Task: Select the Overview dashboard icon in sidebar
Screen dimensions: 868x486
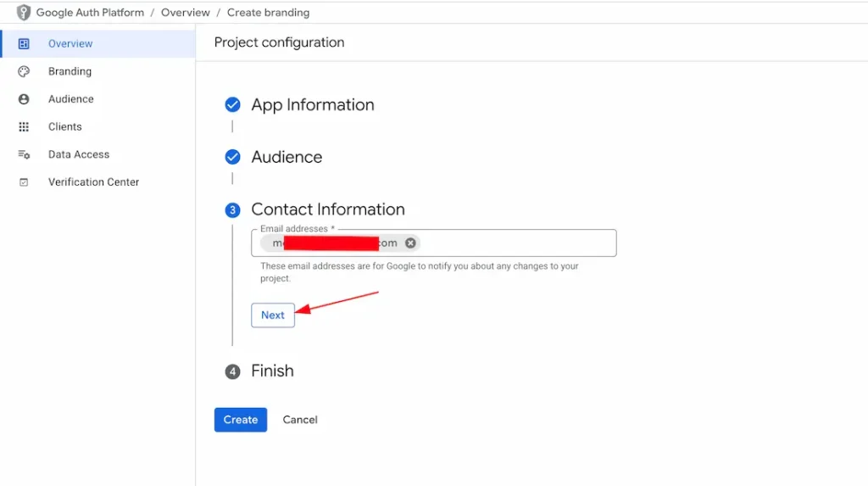Action: coord(24,44)
